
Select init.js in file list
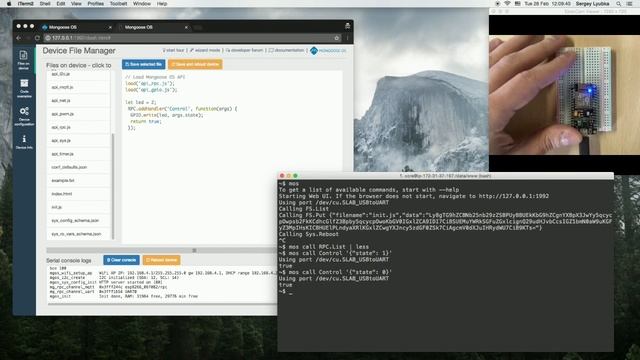coord(78,207)
